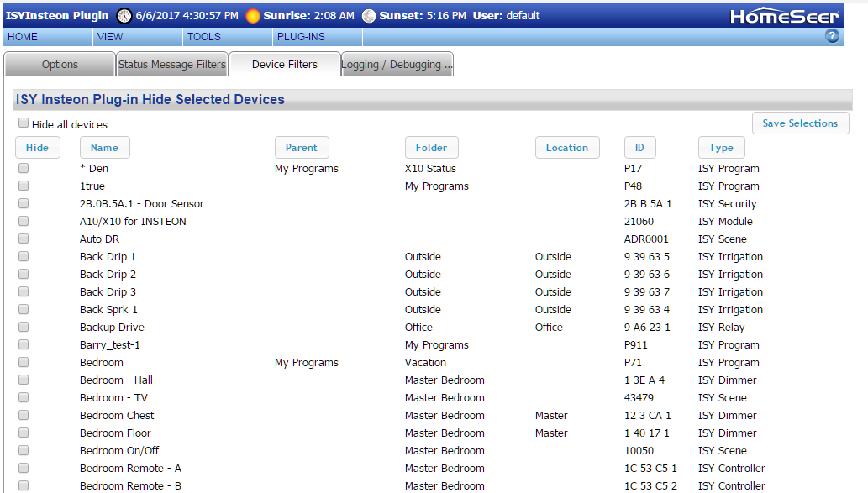
Task: Click the P911 ID cell
Action: click(x=635, y=344)
